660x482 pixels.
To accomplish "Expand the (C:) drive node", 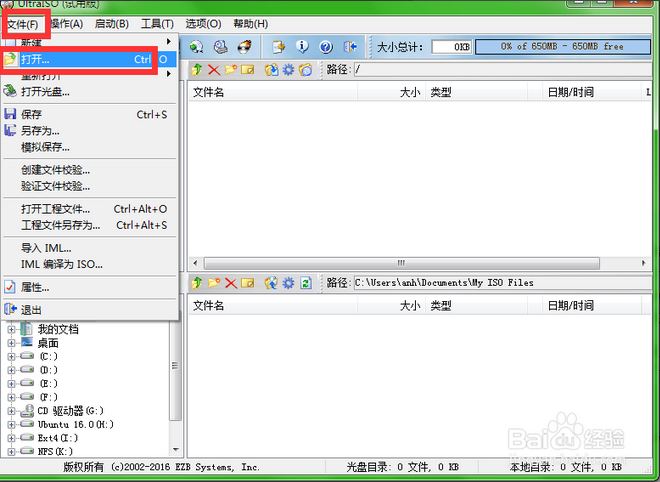I will click(11, 357).
